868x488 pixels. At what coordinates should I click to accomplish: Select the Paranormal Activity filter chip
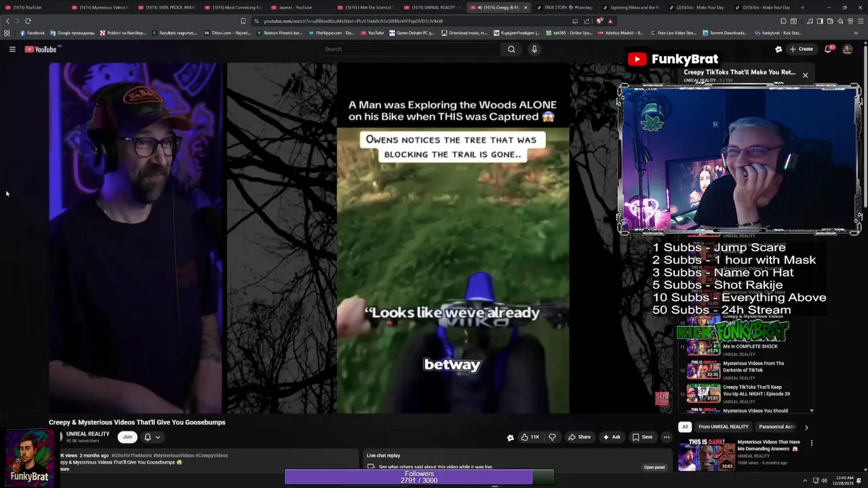(777, 427)
